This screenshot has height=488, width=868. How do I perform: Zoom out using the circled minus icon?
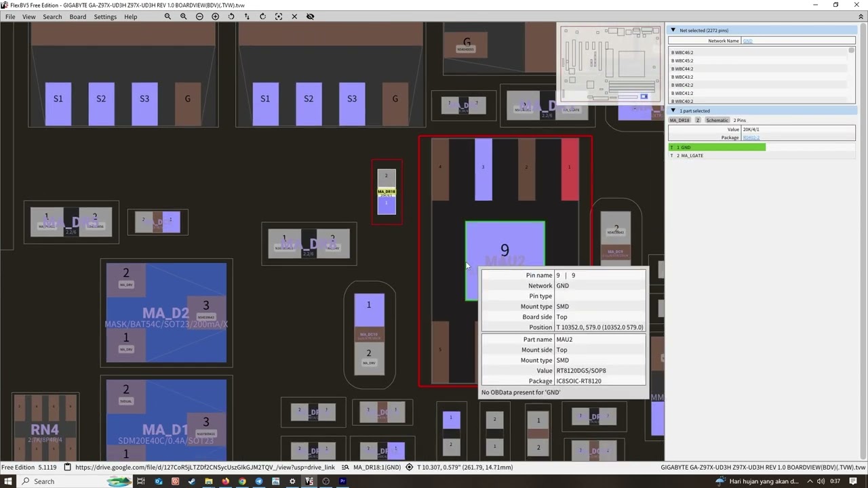199,16
